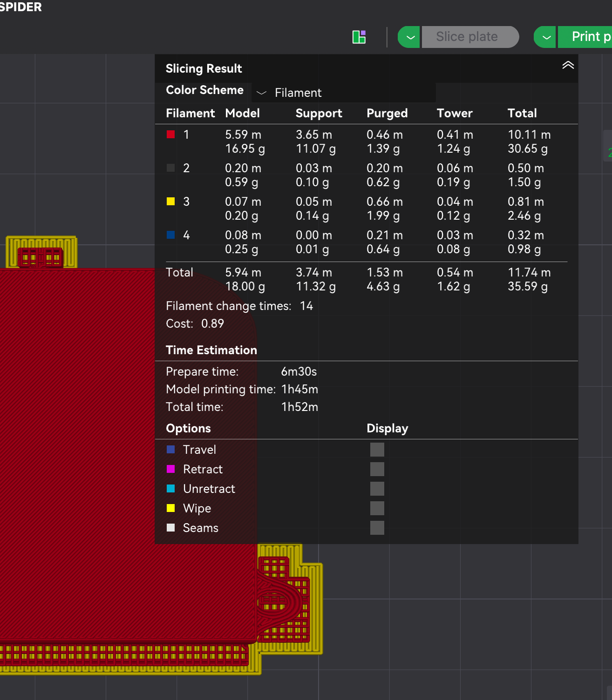
Task: Click the Seams white legend swatch
Action: [x=171, y=528]
